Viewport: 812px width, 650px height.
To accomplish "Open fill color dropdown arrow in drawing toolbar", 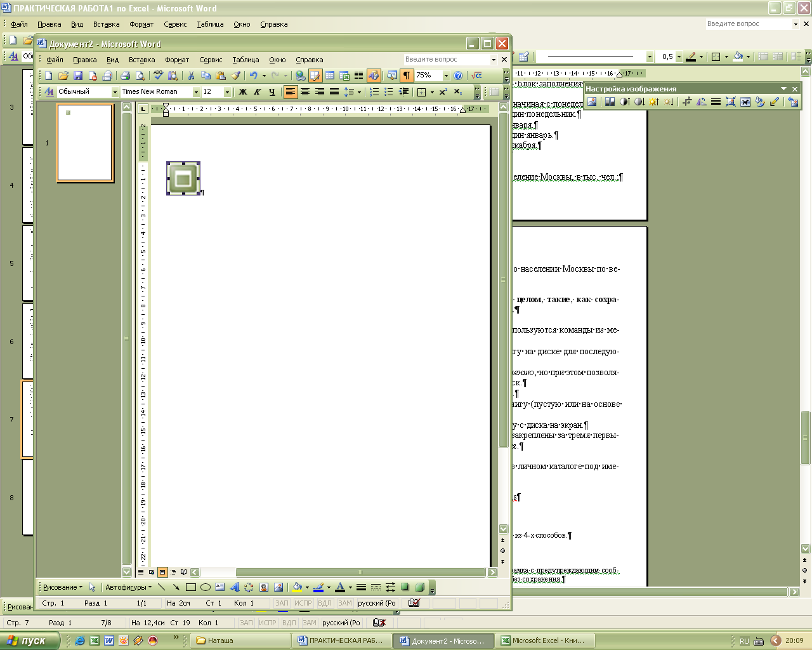I will click(x=307, y=587).
